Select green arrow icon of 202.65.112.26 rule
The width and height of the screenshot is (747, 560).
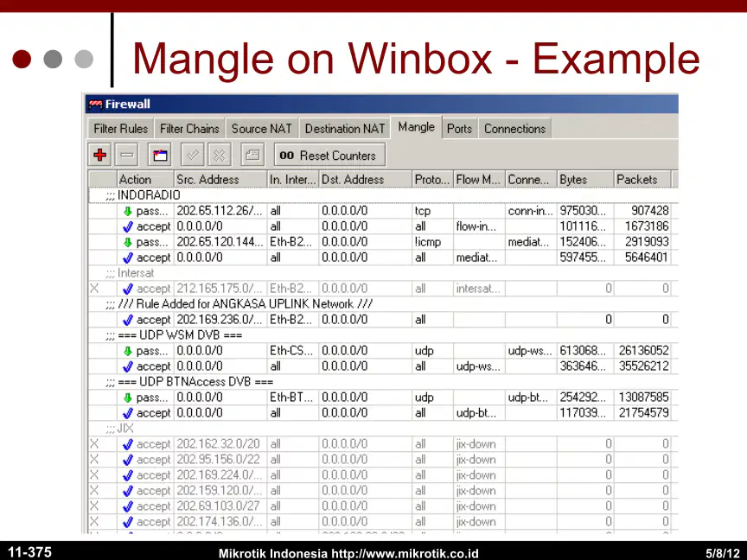point(127,211)
